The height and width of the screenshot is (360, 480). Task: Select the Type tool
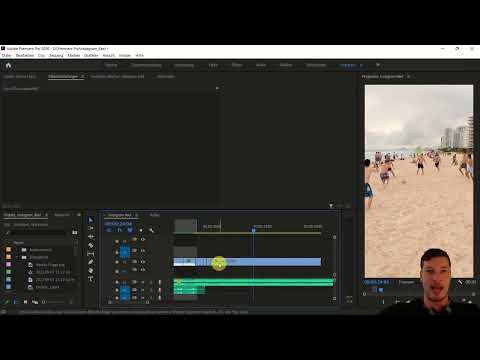91,279
